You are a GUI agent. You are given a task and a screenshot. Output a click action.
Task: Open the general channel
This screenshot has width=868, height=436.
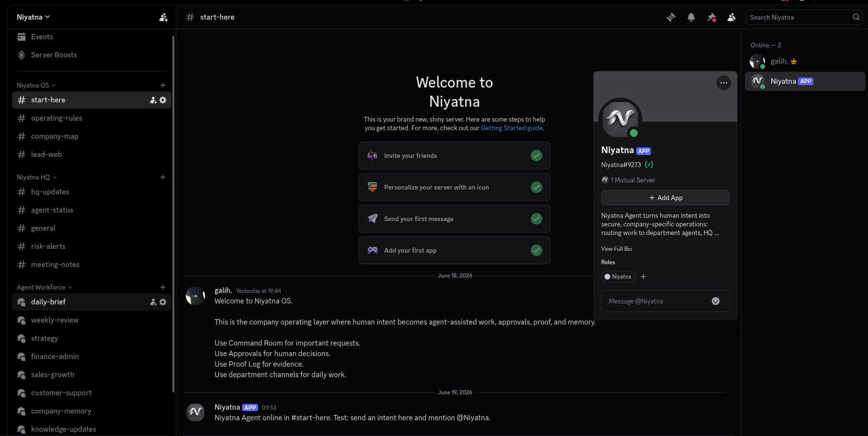(x=91, y=228)
